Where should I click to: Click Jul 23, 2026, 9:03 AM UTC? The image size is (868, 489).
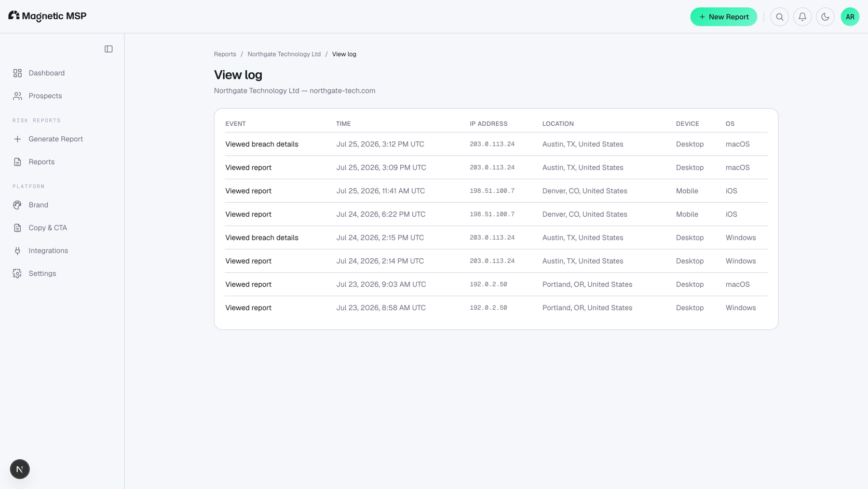[x=381, y=285]
